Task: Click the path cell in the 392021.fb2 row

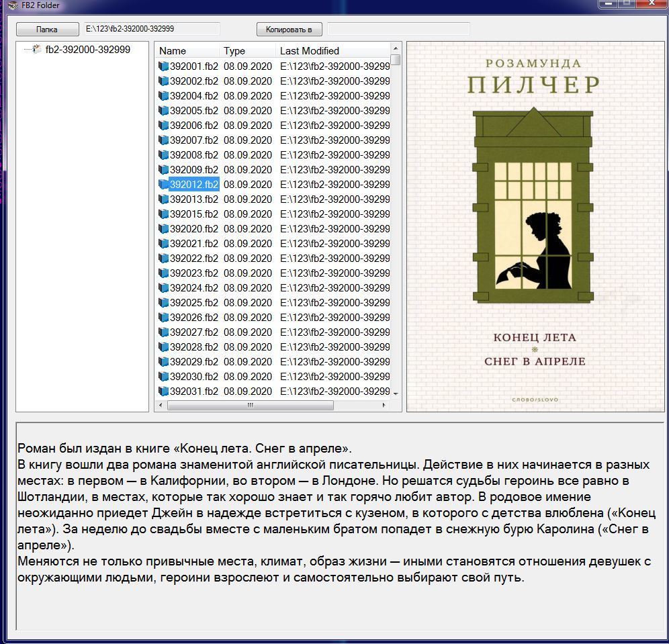Action: pyautogui.click(x=335, y=244)
